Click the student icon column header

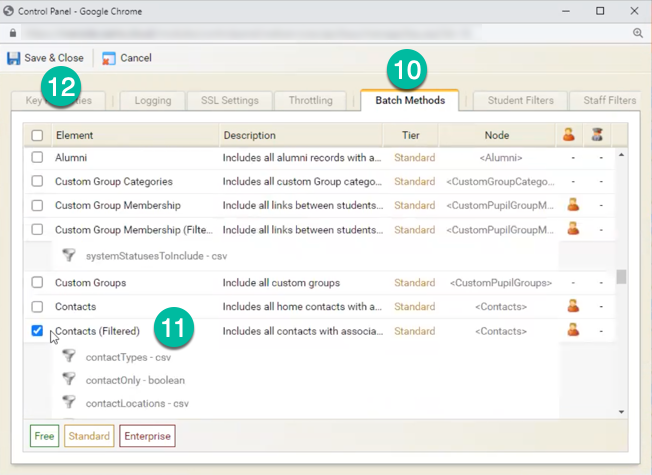tap(570, 135)
